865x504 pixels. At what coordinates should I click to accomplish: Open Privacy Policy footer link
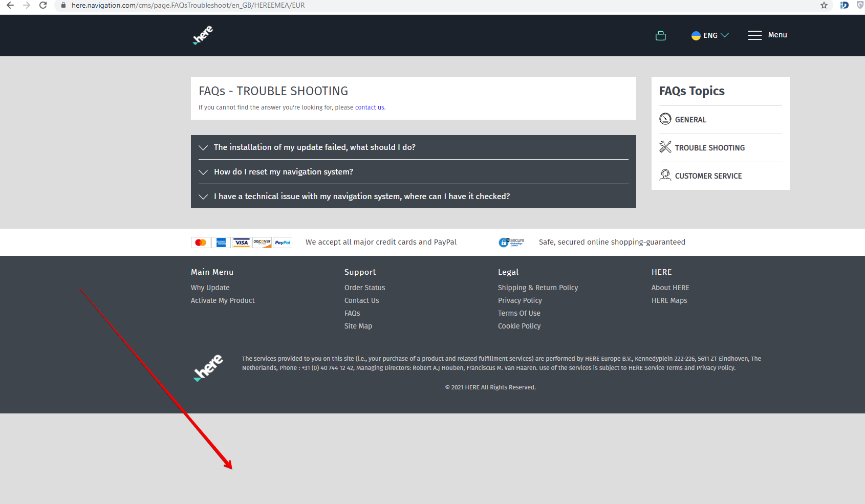click(520, 300)
